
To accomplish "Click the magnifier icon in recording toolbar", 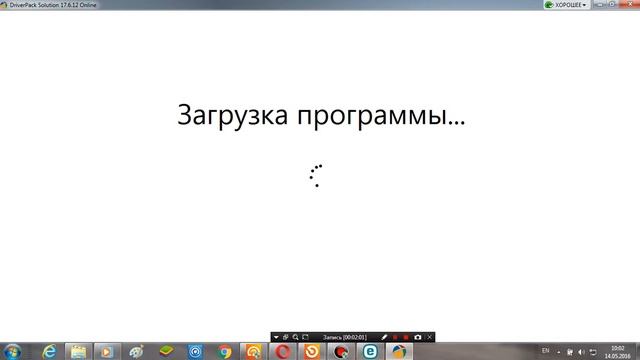I will 296,337.
